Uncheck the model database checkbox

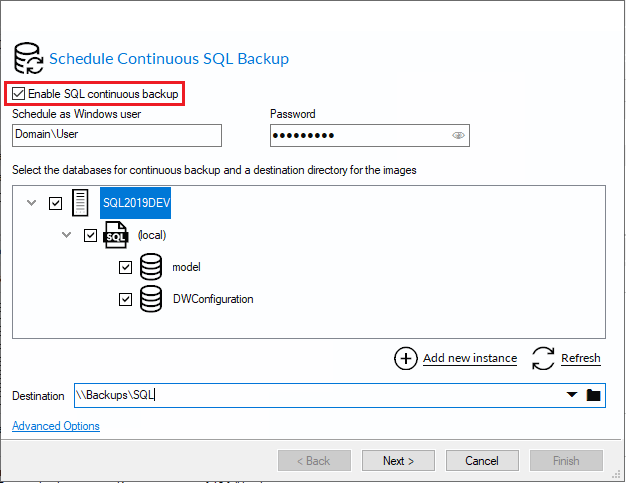[126, 267]
